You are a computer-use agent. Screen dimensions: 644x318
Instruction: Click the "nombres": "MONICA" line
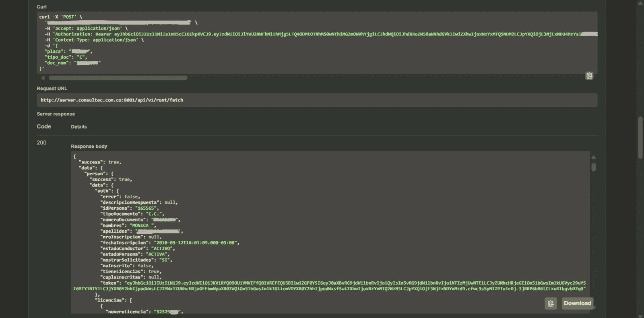pyautogui.click(x=128, y=225)
